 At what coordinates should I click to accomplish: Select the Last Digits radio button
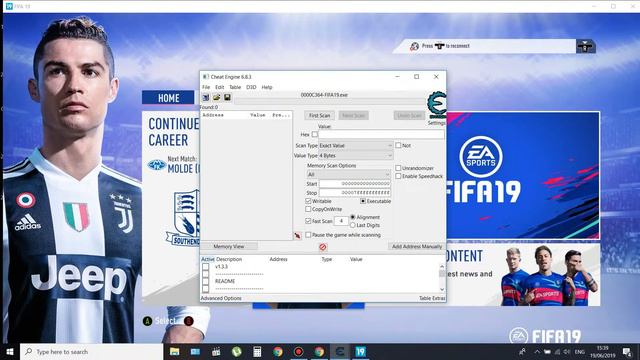pyautogui.click(x=353, y=225)
